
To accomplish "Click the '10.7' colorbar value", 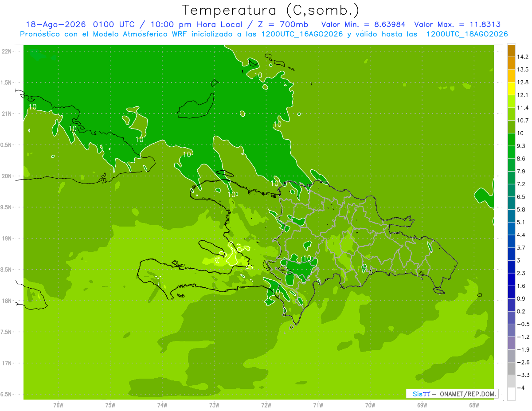I will tap(523, 121).
